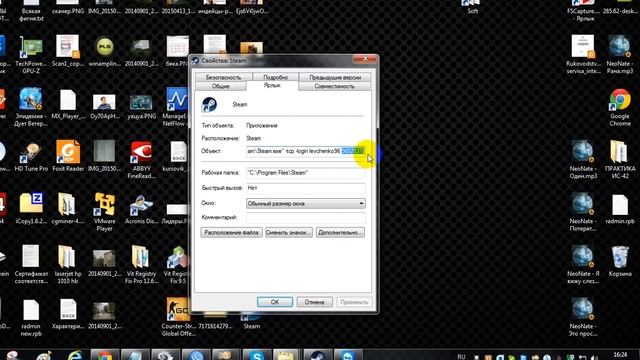Switch to the Общие tab
640x360 pixels.
pyautogui.click(x=221, y=86)
